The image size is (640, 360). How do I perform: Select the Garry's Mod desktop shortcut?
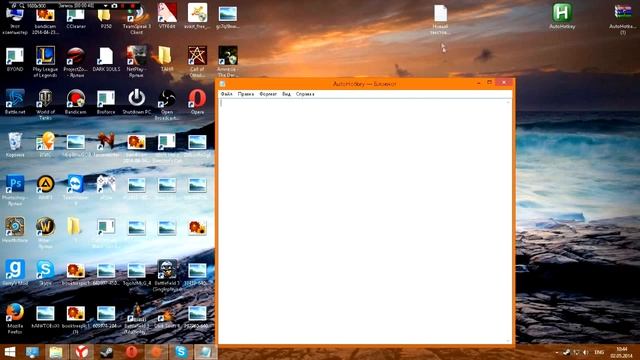15,273
